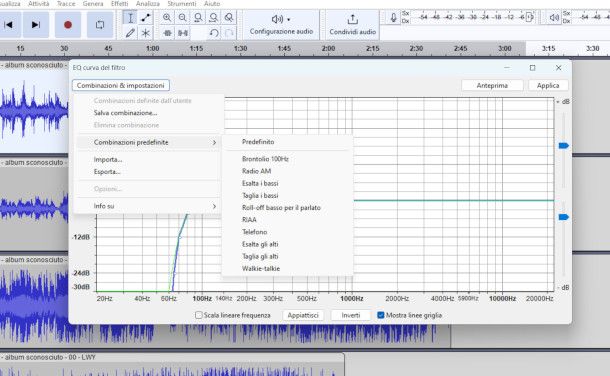Open the Strumenti menu

[182, 4]
